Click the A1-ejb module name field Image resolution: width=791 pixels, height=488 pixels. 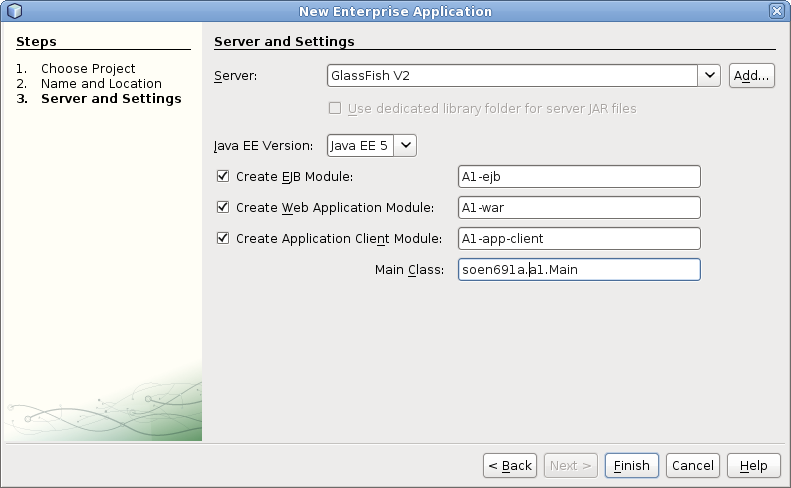click(x=578, y=177)
